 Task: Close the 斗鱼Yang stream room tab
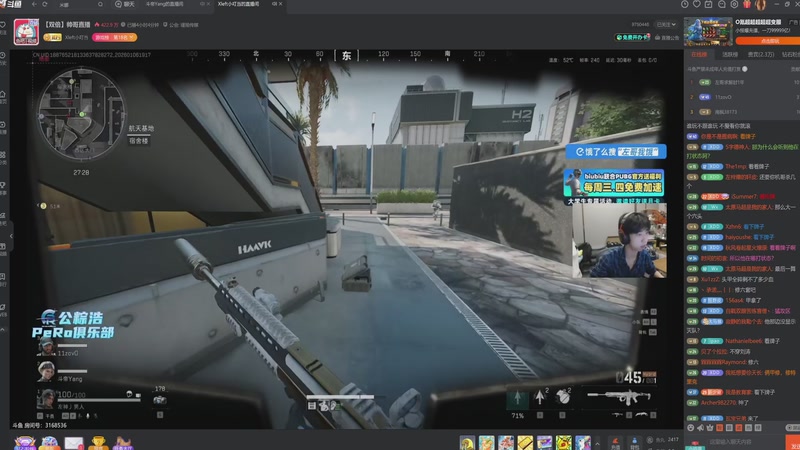tap(209, 4)
